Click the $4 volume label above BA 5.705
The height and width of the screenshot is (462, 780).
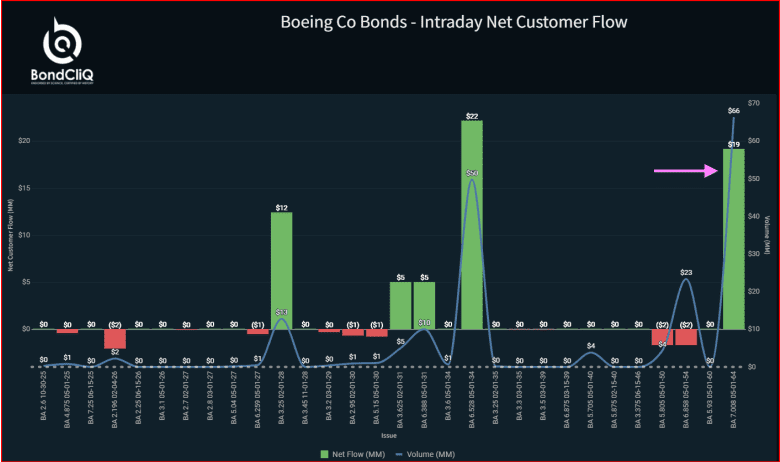tap(591, 346)
